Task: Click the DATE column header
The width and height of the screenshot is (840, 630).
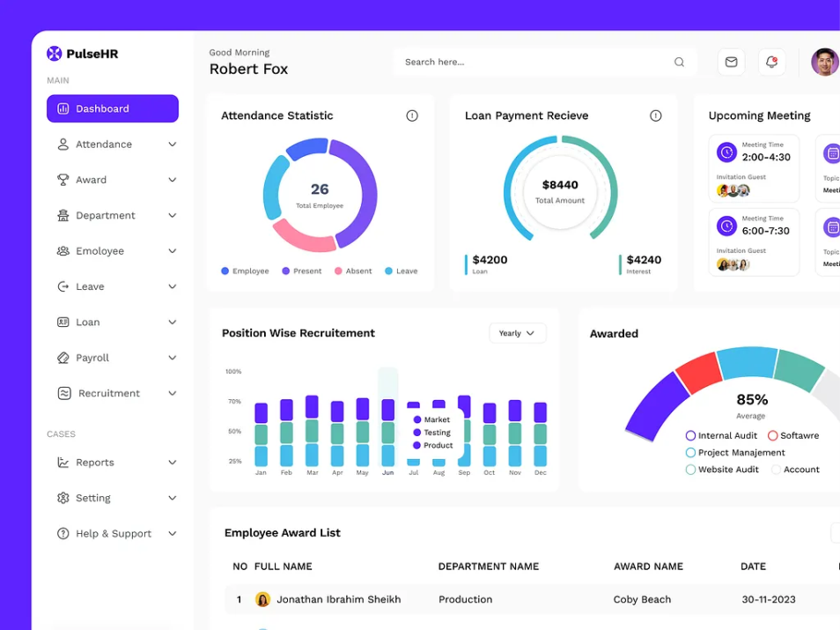Action: click(x=753, y=567)
